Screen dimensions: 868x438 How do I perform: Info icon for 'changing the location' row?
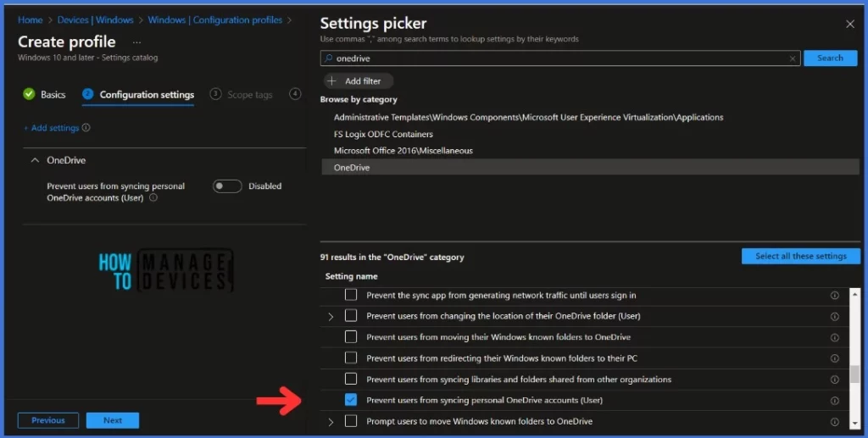tap(834, 316)
